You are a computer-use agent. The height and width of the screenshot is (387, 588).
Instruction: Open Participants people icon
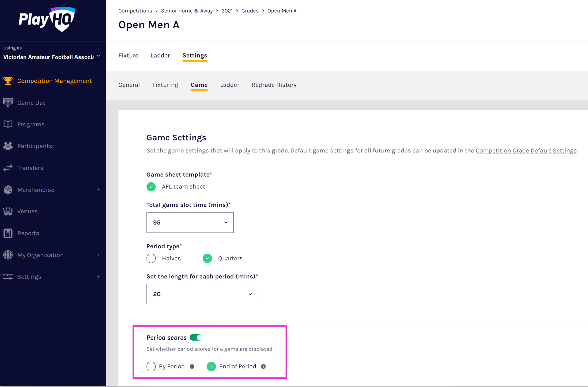coord(8,146)
